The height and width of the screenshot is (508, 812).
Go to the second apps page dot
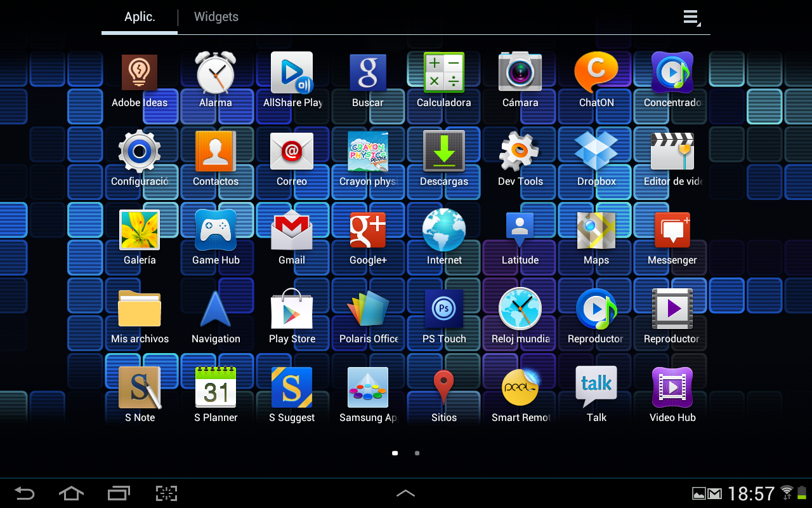pyautogui.click(x=417, y=453)
